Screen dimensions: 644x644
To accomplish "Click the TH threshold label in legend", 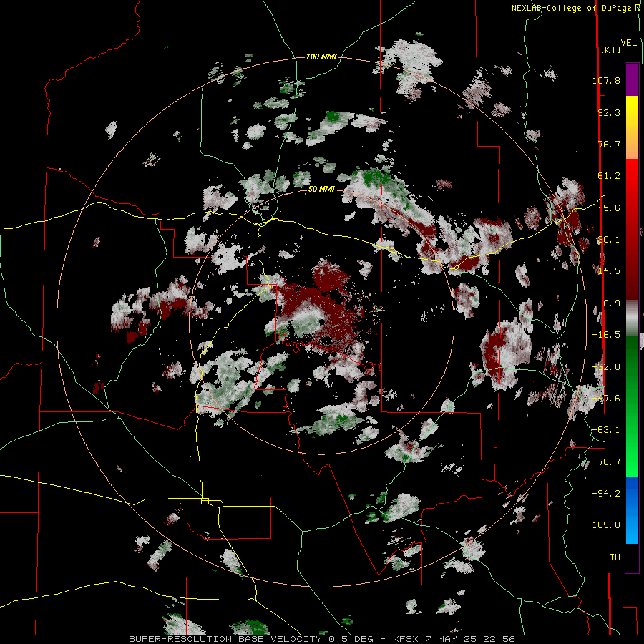I will [615, 557].
